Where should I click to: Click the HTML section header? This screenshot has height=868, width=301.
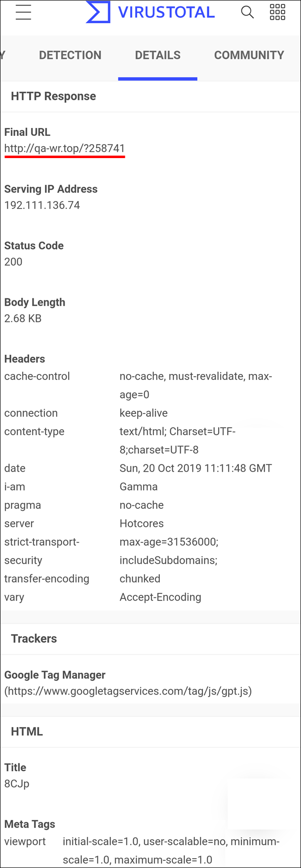click(x=27, y=732)
